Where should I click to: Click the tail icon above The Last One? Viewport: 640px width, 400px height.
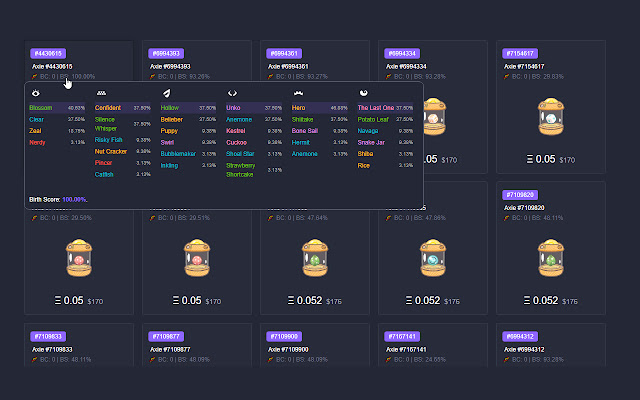tap(363, 92)
